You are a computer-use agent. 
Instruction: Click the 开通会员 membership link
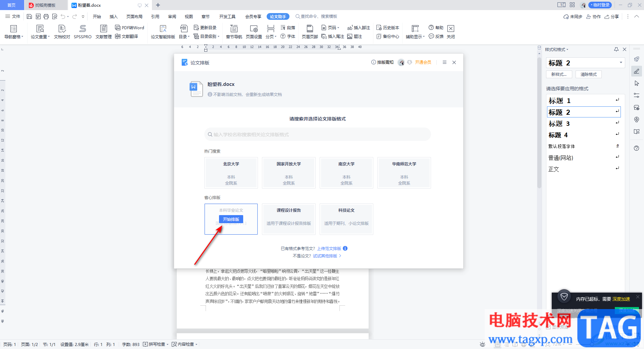pos(423,62)
